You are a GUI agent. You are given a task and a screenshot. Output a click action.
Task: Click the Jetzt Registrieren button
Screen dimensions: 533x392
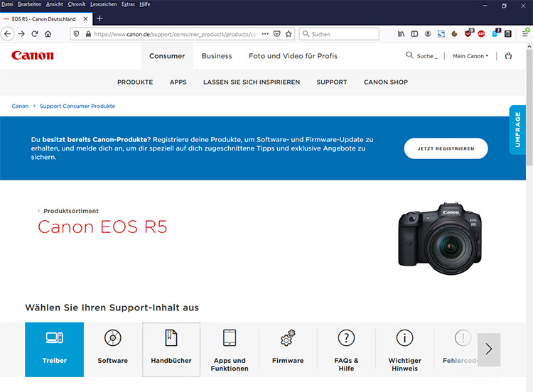(x=446, y=148)
